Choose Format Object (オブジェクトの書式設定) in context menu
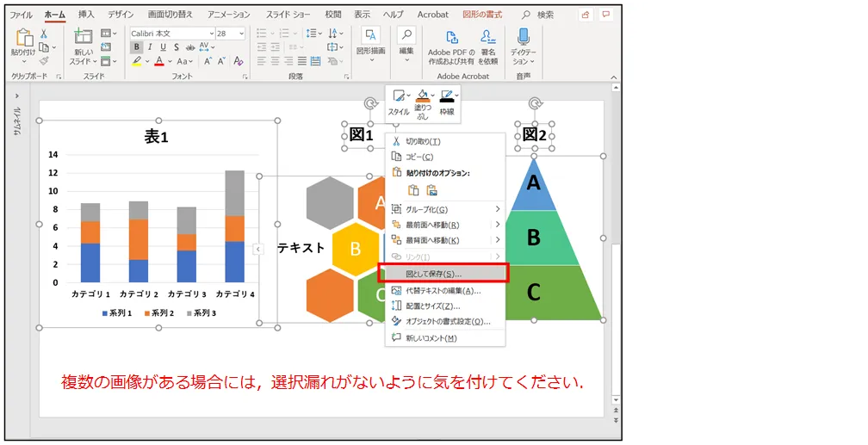Viewport: 868px width, 445px height. [x=447, y=321]
